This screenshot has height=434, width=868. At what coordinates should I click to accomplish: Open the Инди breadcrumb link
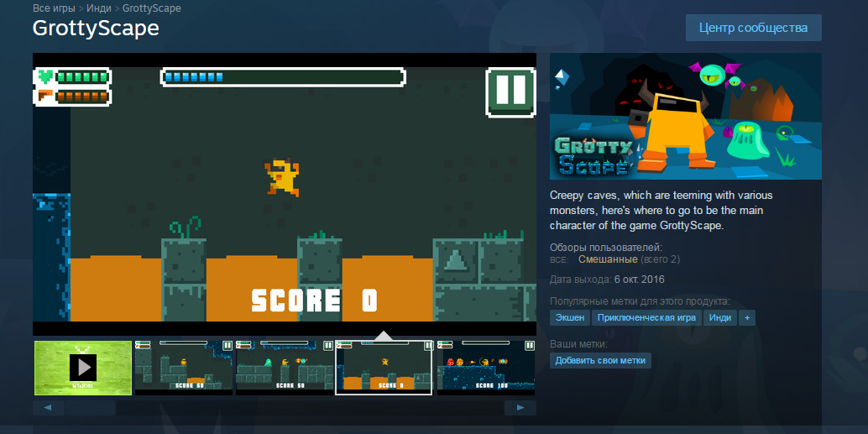[x=98, y=8]
